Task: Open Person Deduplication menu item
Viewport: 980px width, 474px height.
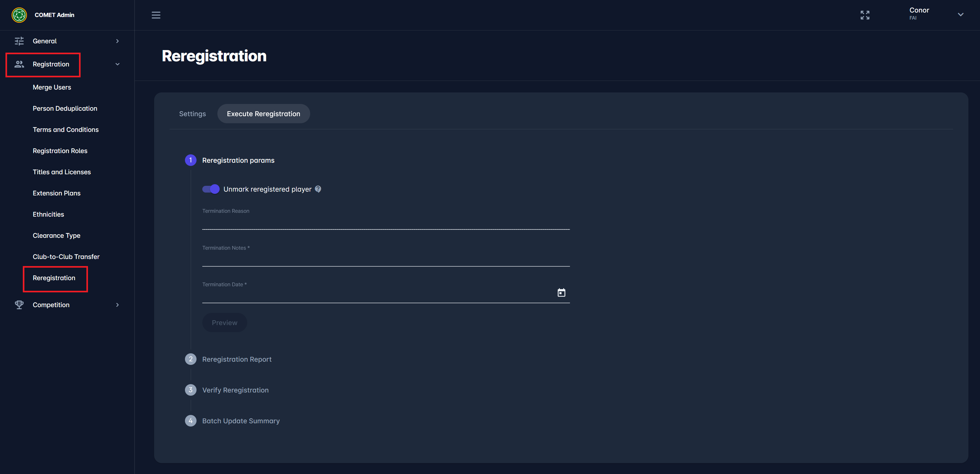Action: pos(65,108)
